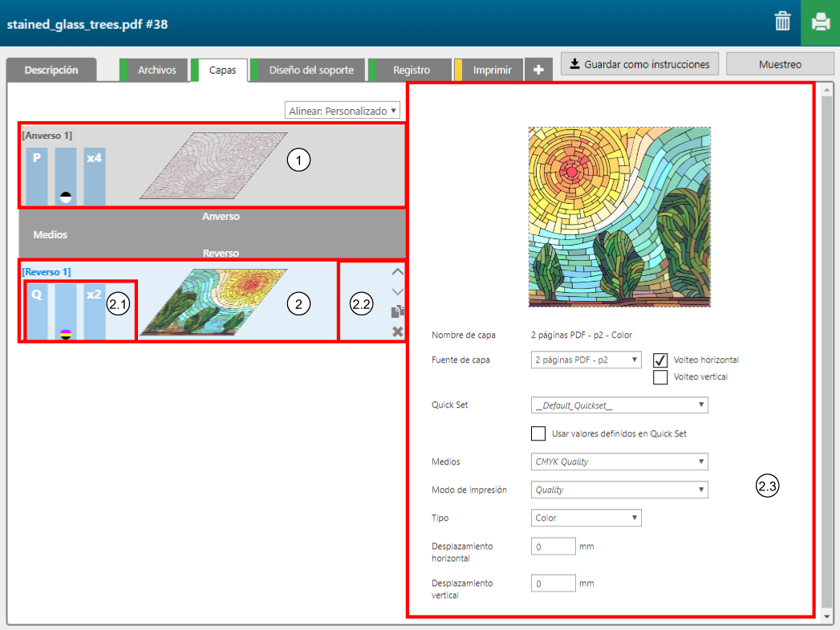Switch to the Descripción tab
840x630 pixels.
tap(51, 70)
